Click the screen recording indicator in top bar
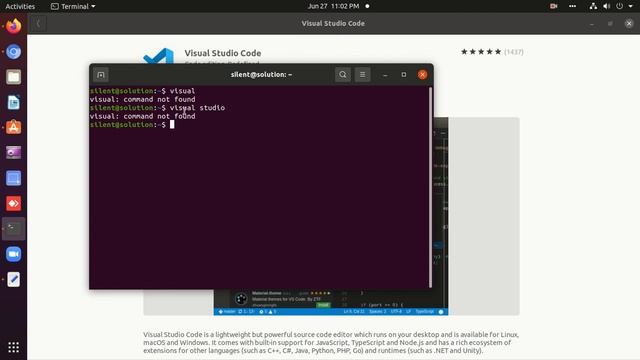640x360 pixels. click(554, 6)
